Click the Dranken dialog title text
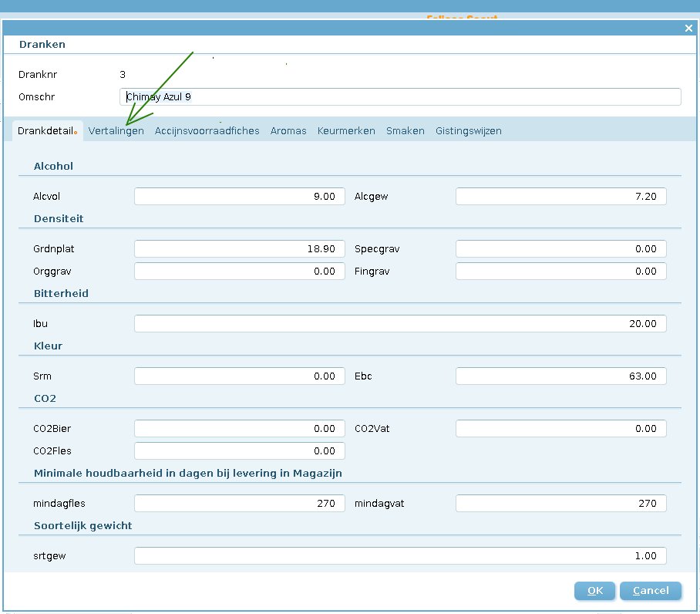700x614 pixels. coord(42,44)
